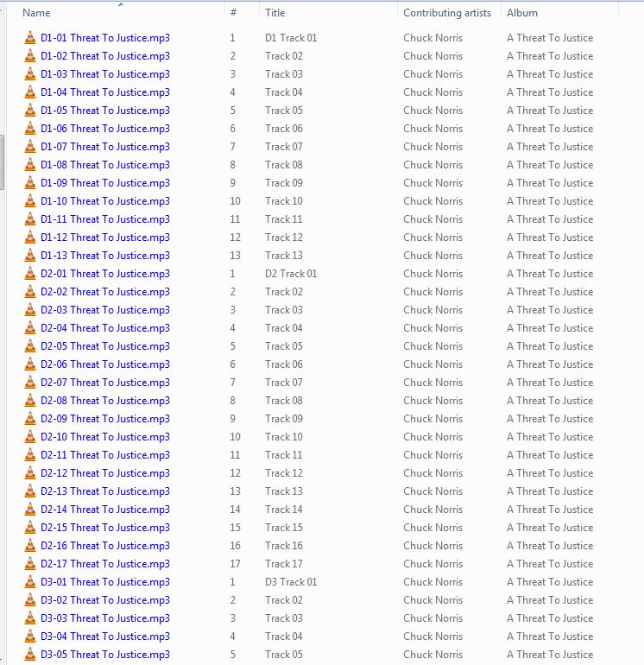Click VLC icon of D3-04 Threat To Justice.mp3
The image size is (644, 665).
point(30,636)
